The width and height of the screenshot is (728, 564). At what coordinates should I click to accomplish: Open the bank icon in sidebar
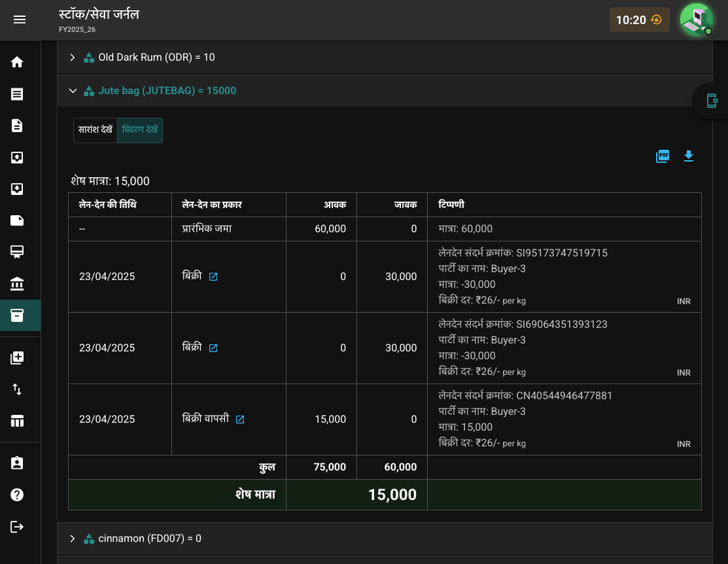[17, 283]
